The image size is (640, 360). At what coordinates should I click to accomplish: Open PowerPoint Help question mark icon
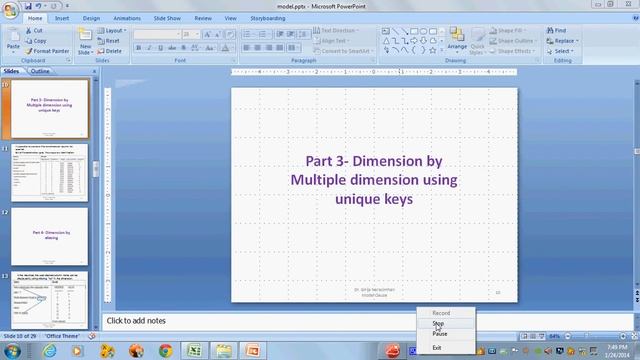[x=636, y=18]
